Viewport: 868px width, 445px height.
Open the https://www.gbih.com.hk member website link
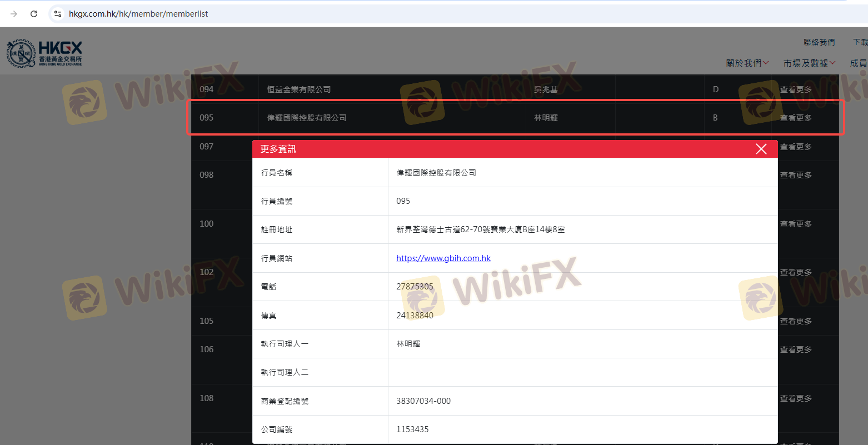443,258
